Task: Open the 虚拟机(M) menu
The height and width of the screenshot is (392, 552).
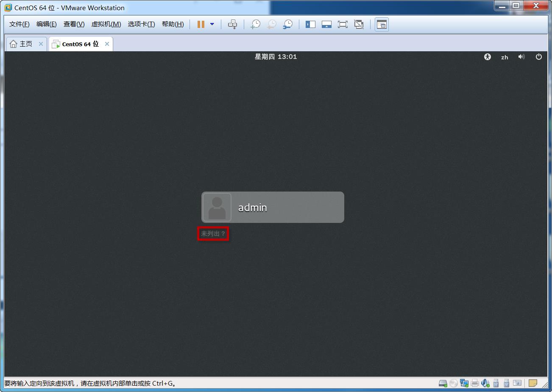Action: click(x=106, y=24)
